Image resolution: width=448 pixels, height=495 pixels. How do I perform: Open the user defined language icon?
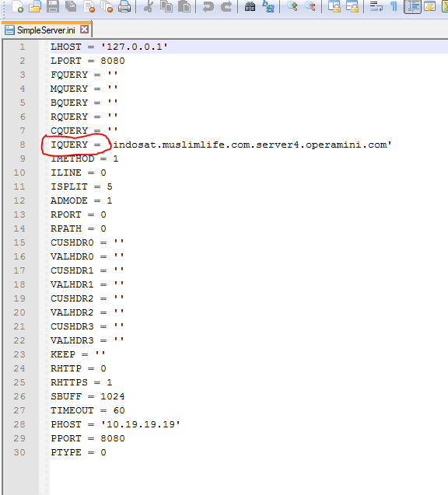pos(429,6)
